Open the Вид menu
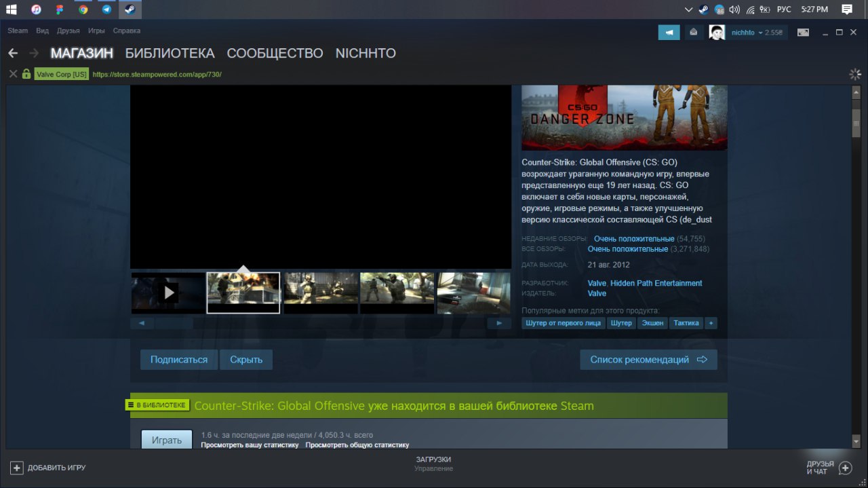868x488 pixels. (42, 31)
